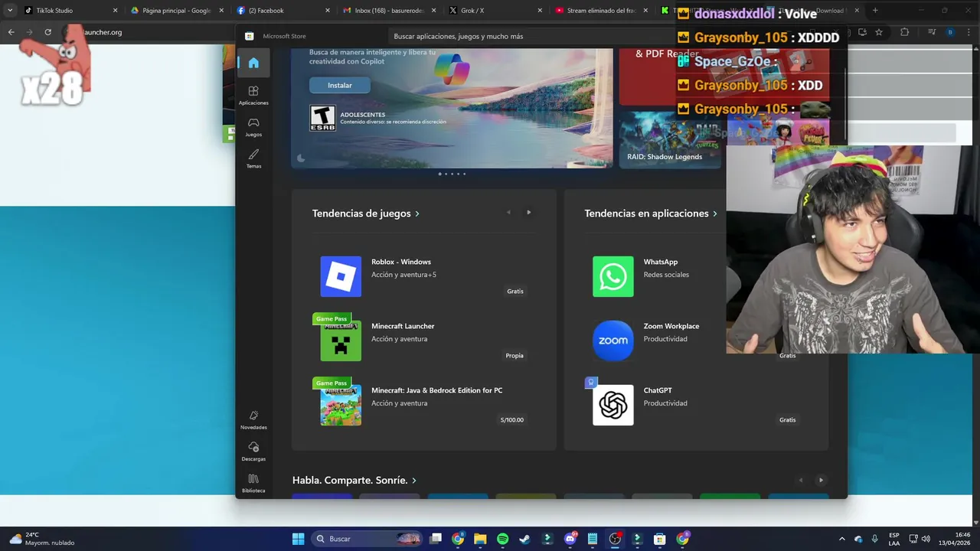The width and height of the screenshot is (980, 551).
Task: Click Gratis button for Roblox
Action: click(515, 292)
